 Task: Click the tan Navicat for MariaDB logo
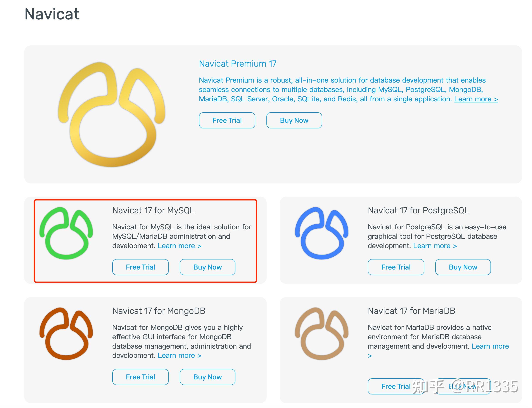click(321, 334)
